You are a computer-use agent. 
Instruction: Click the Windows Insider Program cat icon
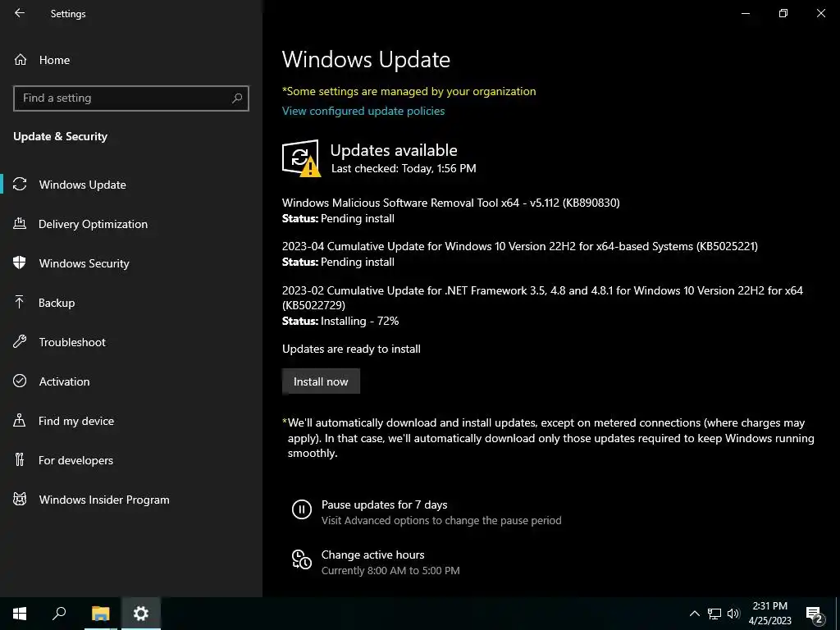pyautogui.click(x=20, y=500)
